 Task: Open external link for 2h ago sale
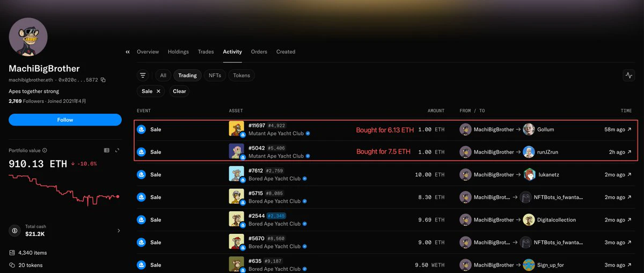point(630,152)
